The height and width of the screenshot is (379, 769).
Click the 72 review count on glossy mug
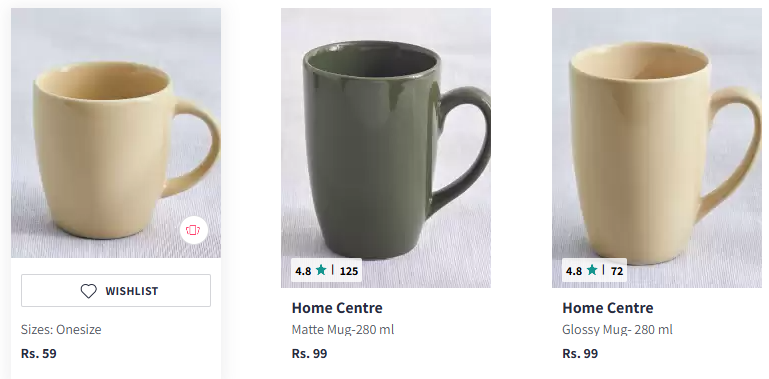pyautogui.click(x=617, y=271)
